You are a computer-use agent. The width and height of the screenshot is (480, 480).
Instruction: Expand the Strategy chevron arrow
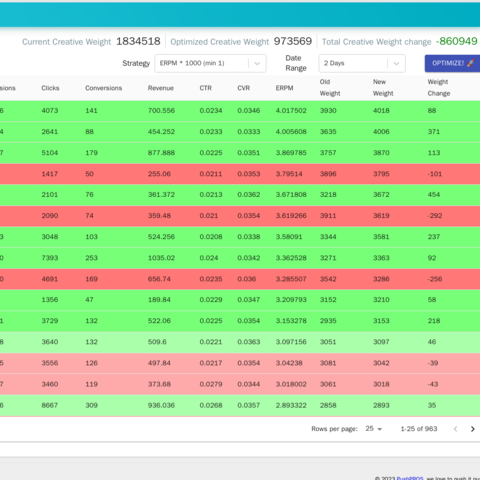(x=257, y=63)
